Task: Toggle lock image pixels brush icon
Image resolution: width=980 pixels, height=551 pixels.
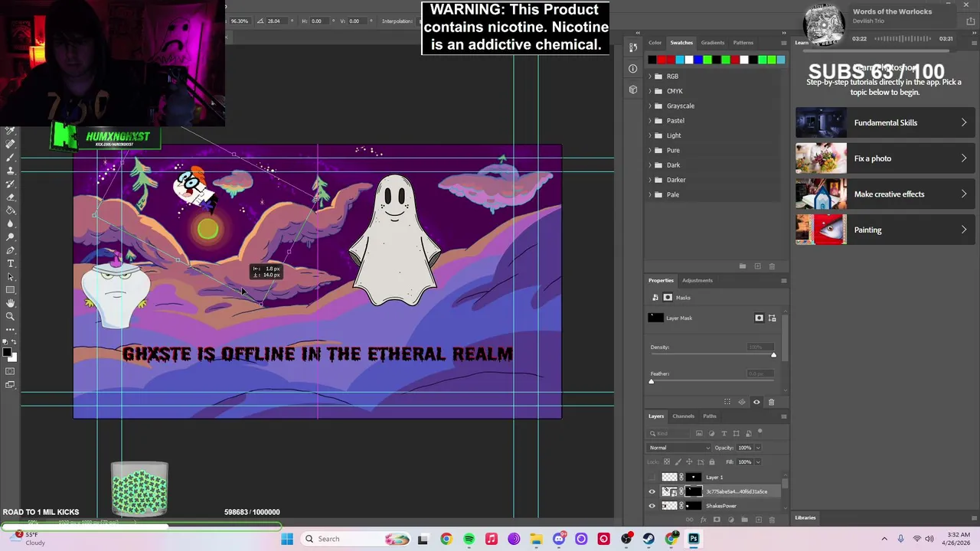Action: (x=678, y=462)
